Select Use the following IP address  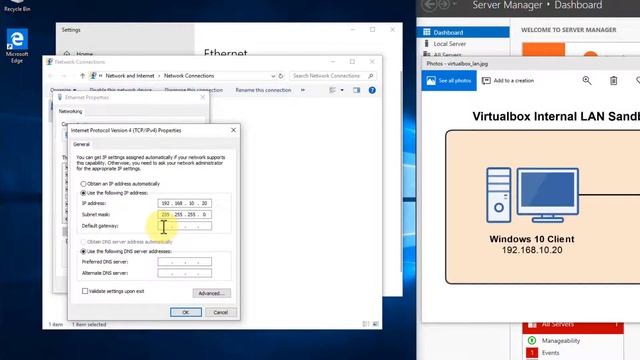pos(83,193)
